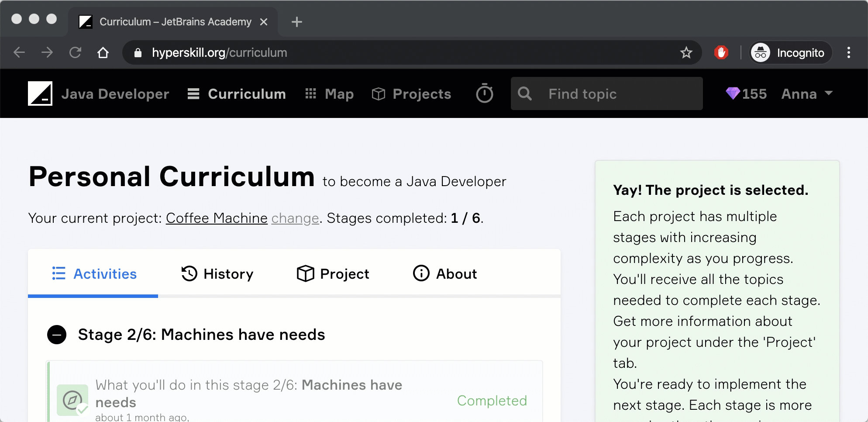Image resolution: width=868 pixels, height=422 pixels.
Task: Click "Yay! The project is selected." heading
Action: coord(711,190)
